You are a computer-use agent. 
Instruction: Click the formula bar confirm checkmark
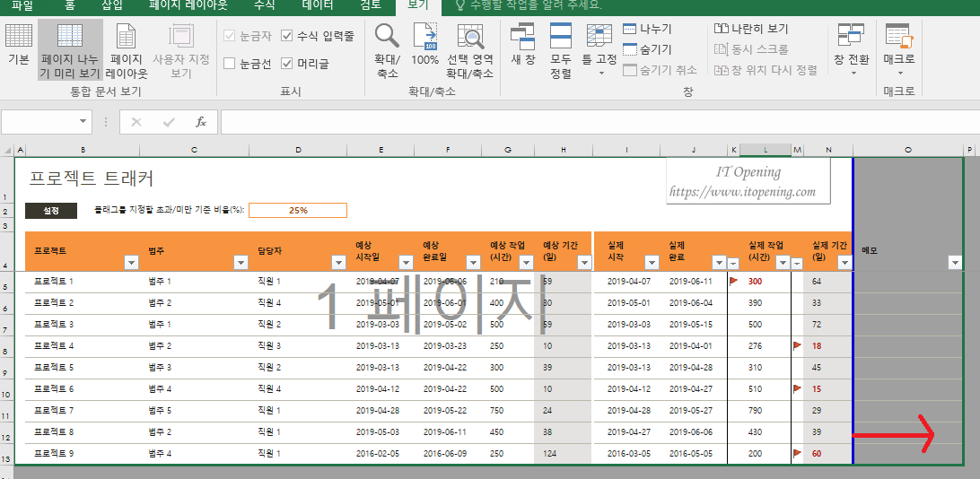tap(169, 122)
